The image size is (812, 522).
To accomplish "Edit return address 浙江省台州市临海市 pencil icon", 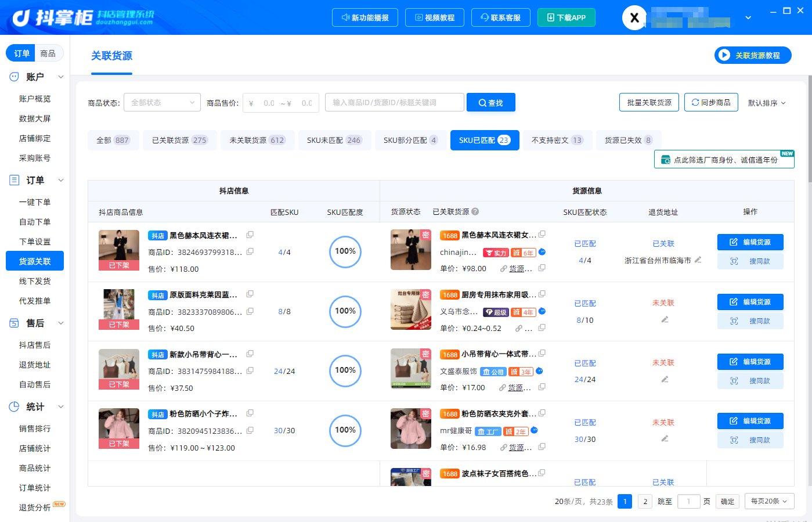I will [698, 260].
